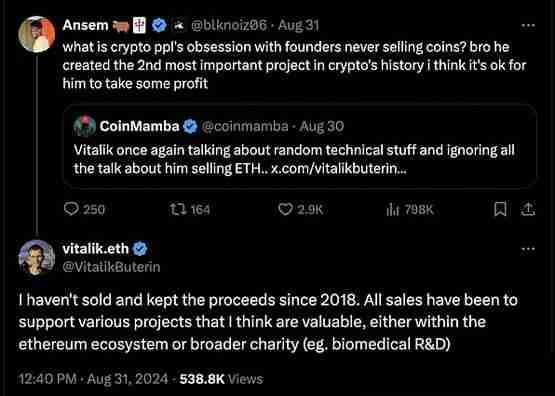The image size is (555, 396).
Task: Open Ansem's profile picture
Action: [x=37, y=34]
